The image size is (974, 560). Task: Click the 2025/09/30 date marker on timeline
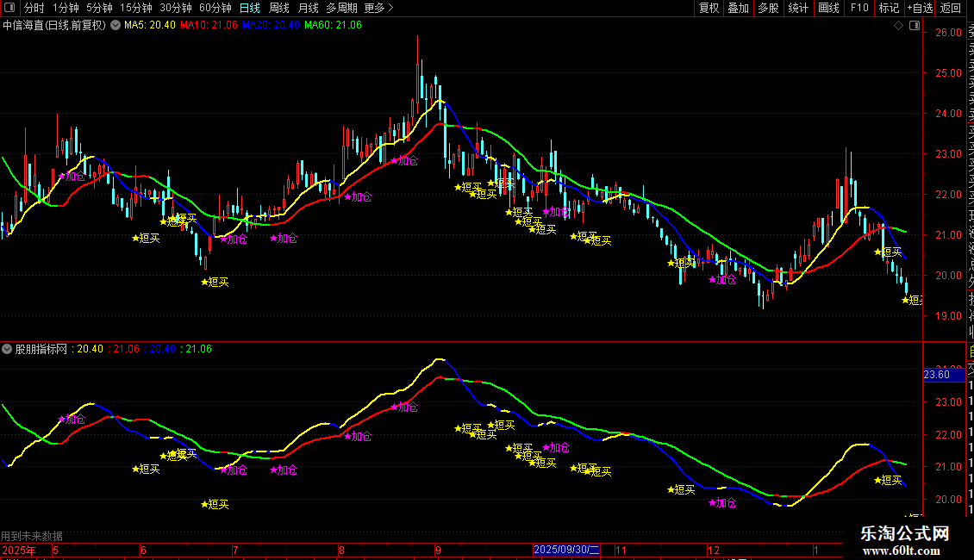[565, 550]
